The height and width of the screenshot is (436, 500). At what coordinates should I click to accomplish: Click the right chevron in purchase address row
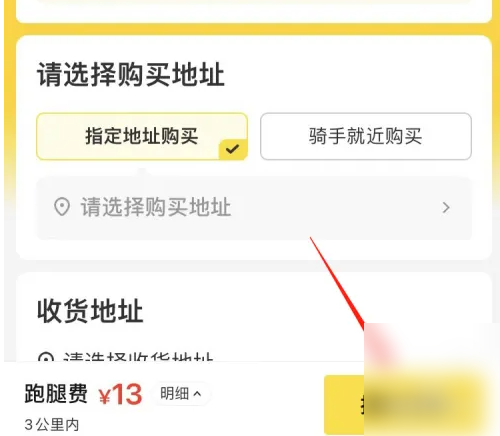[x=446, y=208]
